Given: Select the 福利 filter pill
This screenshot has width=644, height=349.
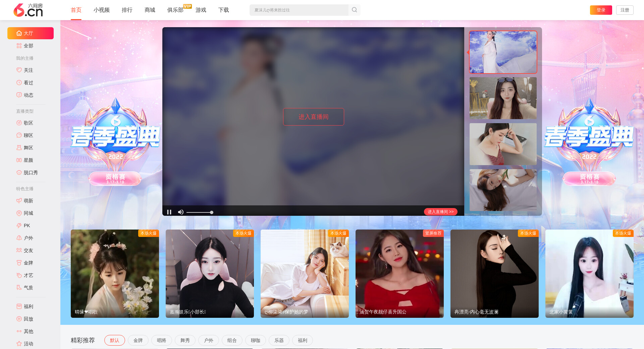Looking at the screenshot, I should 303,340.
